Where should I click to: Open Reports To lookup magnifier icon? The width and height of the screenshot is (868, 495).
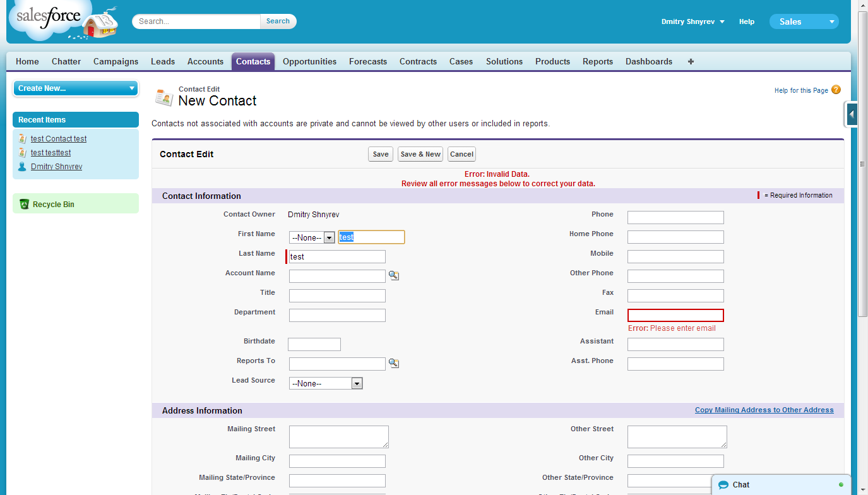(393, 364)
